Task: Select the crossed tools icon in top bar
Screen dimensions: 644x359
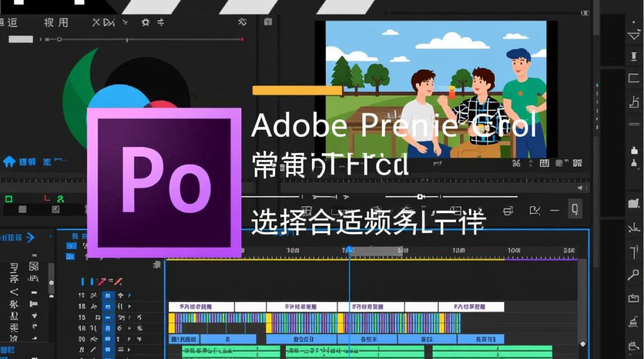Action: pos(242,22)
